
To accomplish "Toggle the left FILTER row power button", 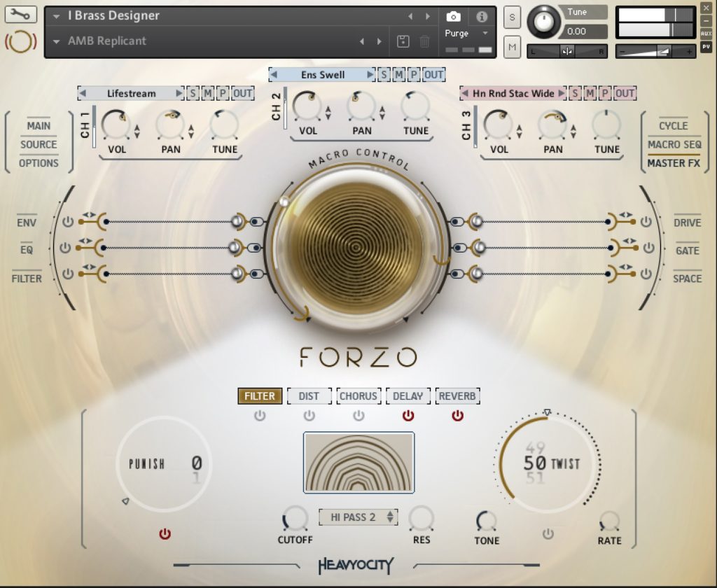I will 68,274.
